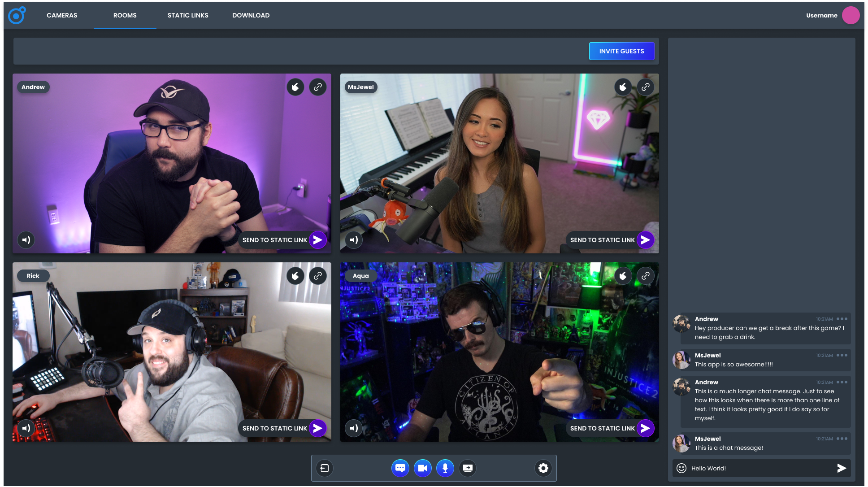
Task: Click the leave room icon on bottom toolbar
Action: (324, 468)
